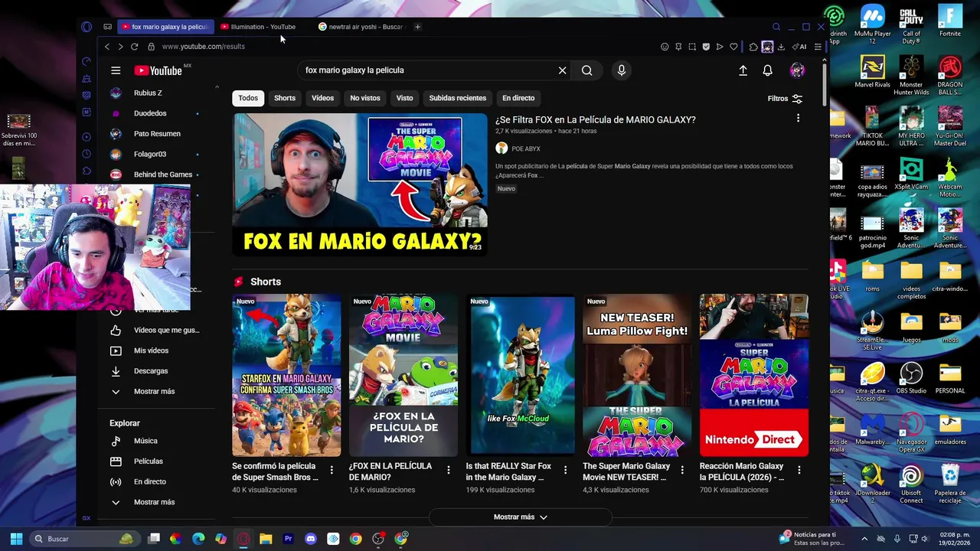This screenshot has height=551, width=980.
Task: Click the Opera GX logo menu icon
Action: (87, 27)
